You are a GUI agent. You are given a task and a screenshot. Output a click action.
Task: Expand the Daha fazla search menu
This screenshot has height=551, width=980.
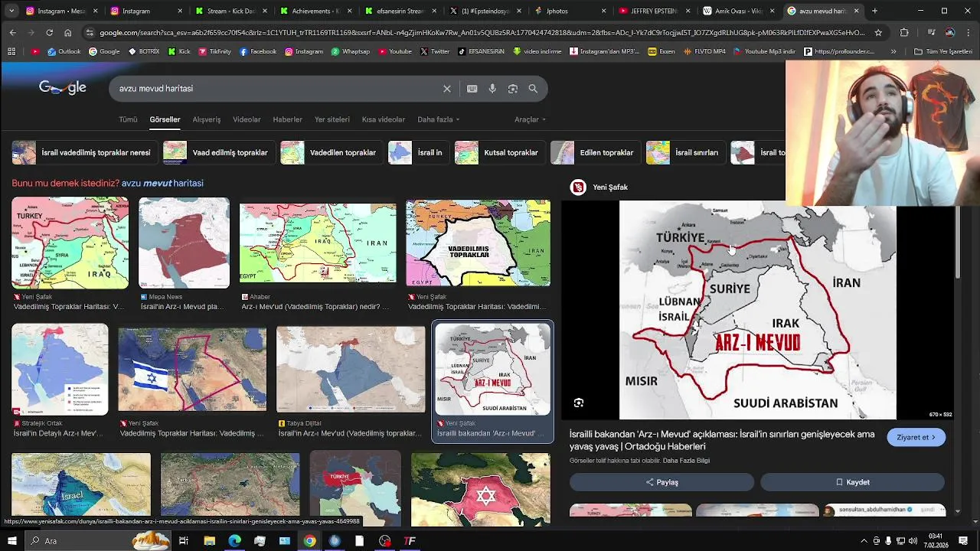click(439, 119)
